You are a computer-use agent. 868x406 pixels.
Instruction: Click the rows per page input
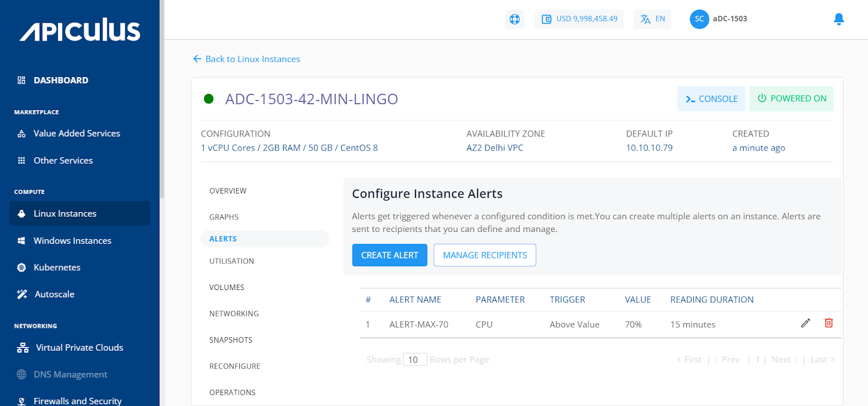[414, 359]
